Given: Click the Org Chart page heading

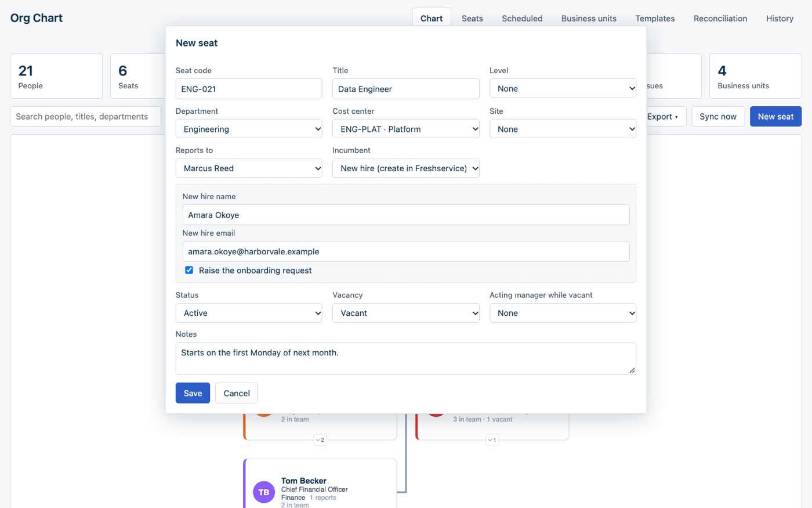Looking at the screenshot, I should (37, 18).
